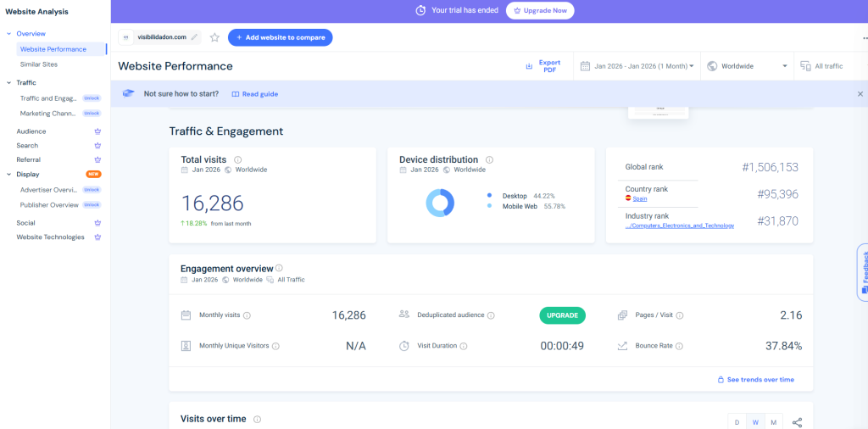Screen dimensions: 868x429
Task: Click Unlock badge beside Publisher Overview
Action: pyautogui.click(x=92, y=205)
